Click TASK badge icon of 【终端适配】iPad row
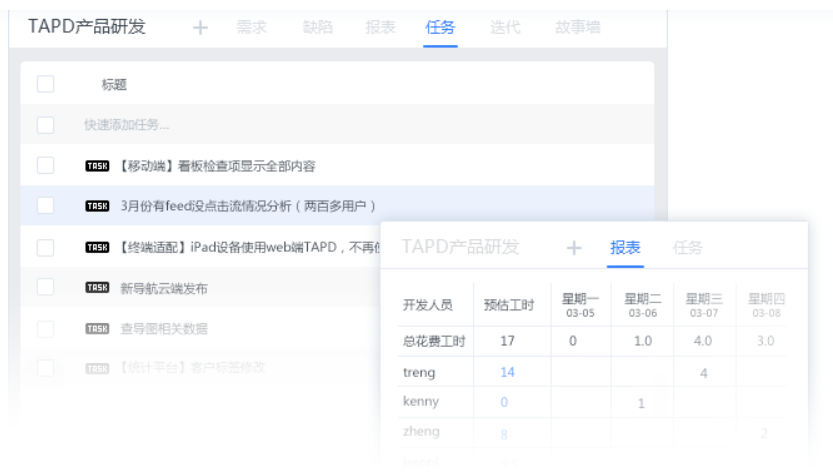Screen dimensions: 833x476 point(97,247)
